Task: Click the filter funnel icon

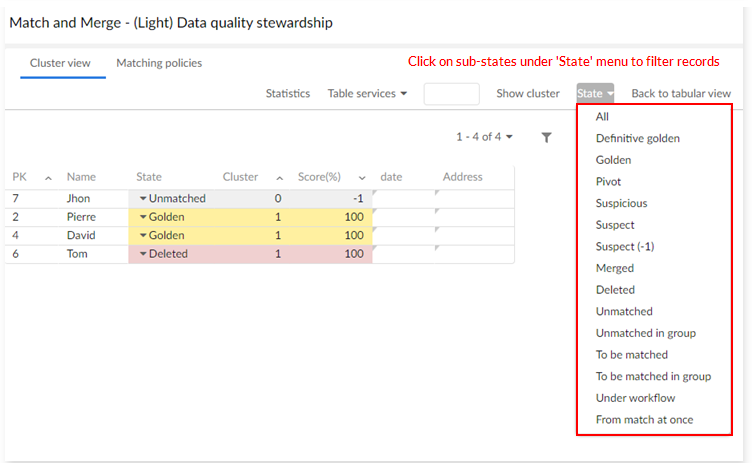Action: [x=546, y=137]
